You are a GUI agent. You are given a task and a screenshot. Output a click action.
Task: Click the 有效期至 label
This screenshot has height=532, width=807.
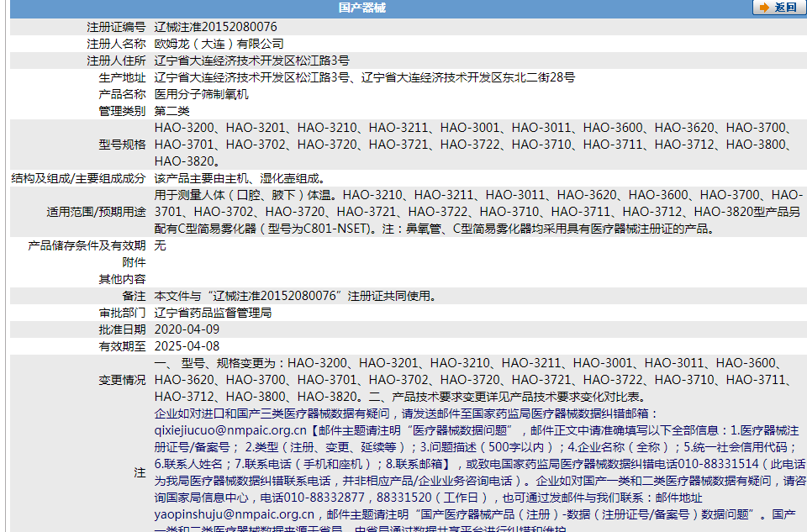click(123, 347)
